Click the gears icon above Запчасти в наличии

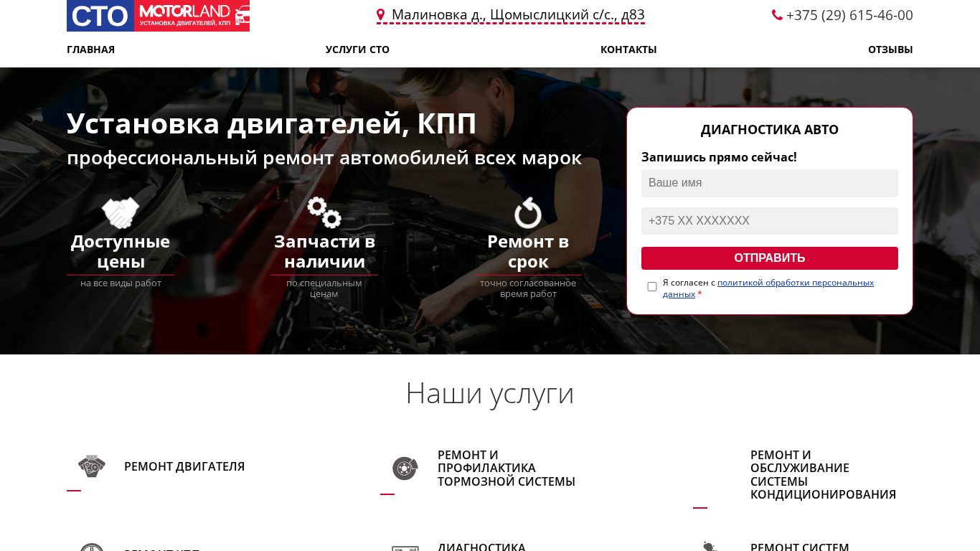[324, 213]
